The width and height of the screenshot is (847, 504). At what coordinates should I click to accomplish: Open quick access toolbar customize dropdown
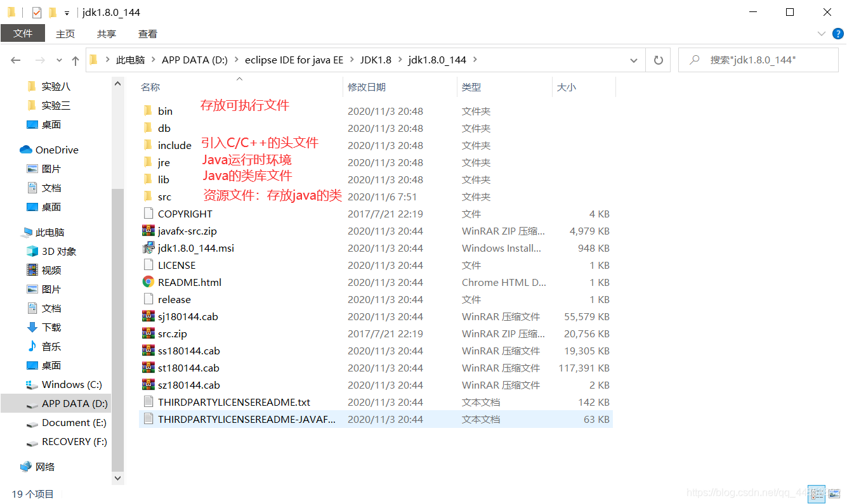coord(67,13)
